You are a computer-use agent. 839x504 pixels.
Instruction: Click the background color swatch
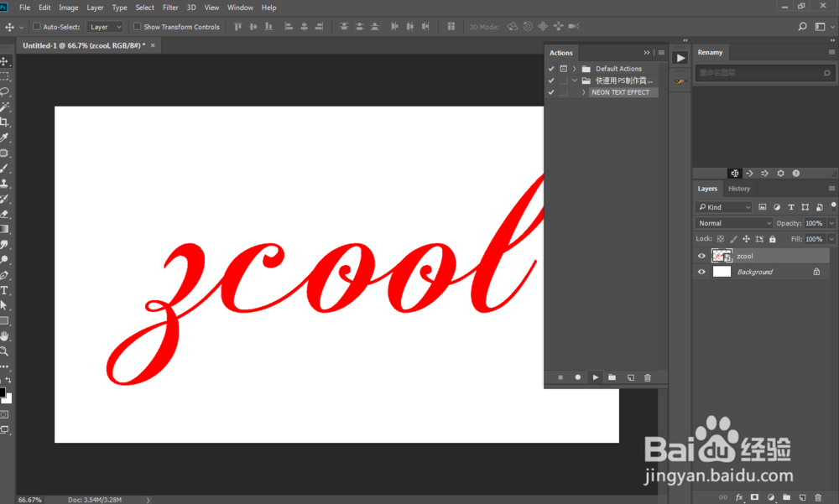8,400
